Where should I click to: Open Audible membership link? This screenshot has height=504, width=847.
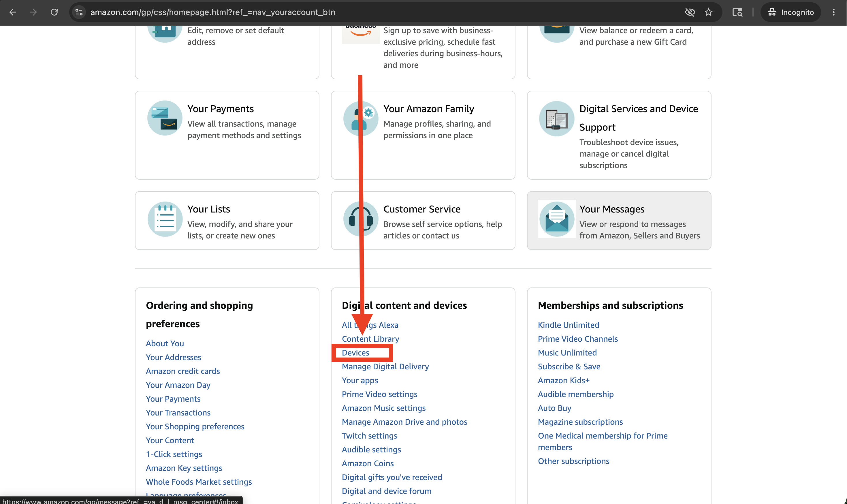[x=576, y=394]
